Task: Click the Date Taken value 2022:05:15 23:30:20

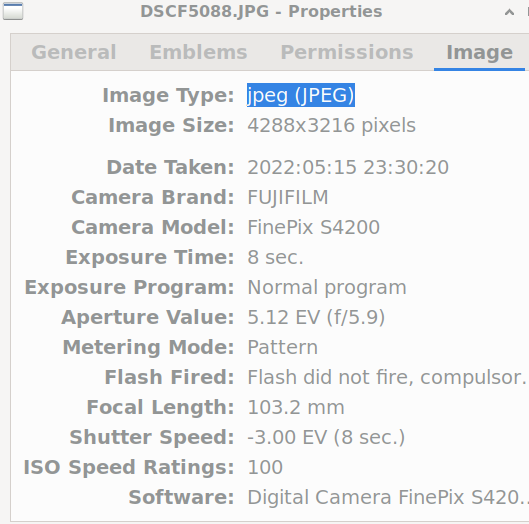Action: (348, 167)
